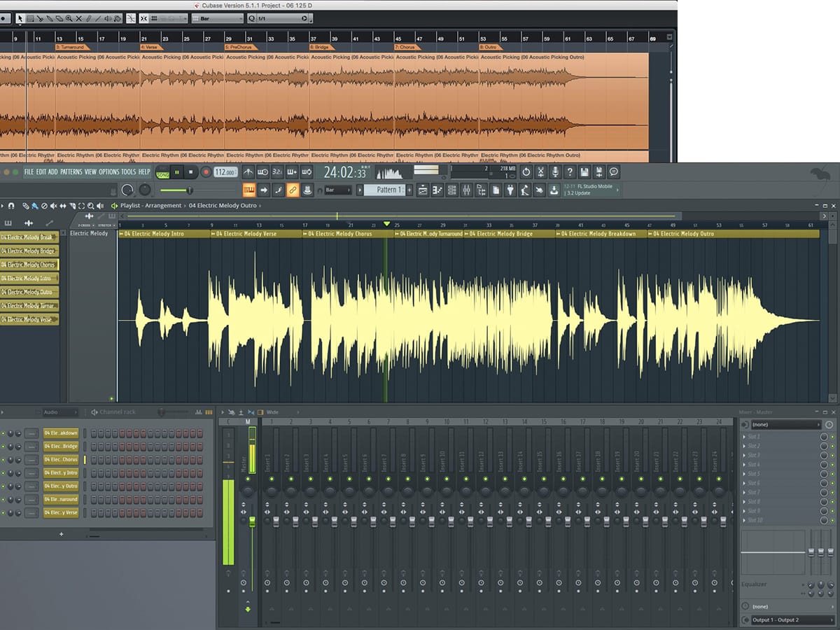Expand the Output 1 - Output 2 selector
The width and height of the screenshot is (840, 630).
pyautogui.click(x=783, y=620)
